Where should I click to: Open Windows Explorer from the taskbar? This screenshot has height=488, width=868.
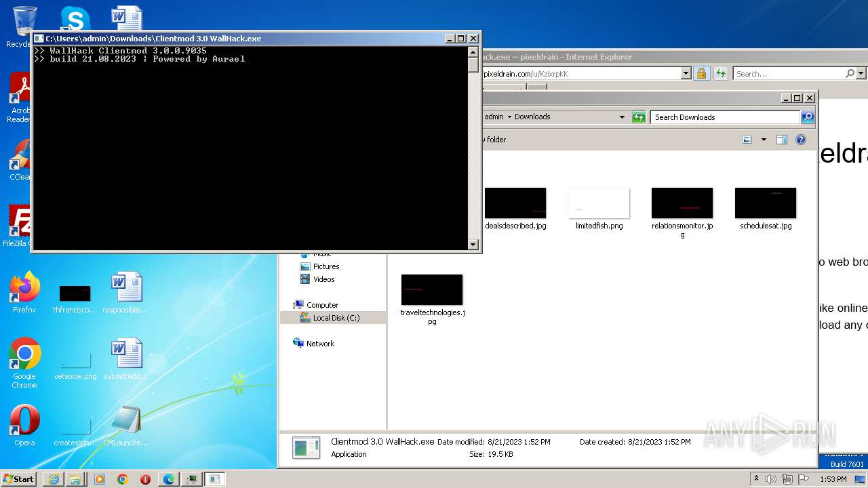tap(76, 479)
